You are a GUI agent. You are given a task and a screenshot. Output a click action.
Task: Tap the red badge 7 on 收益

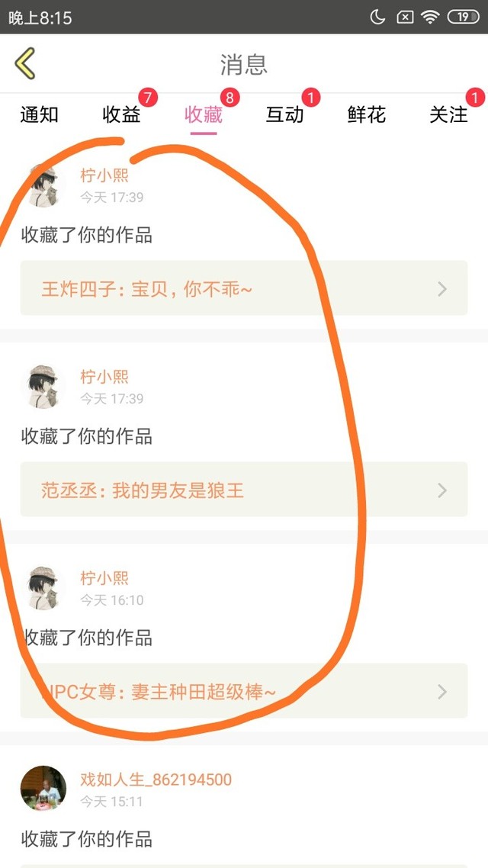(x=148, y=98)
